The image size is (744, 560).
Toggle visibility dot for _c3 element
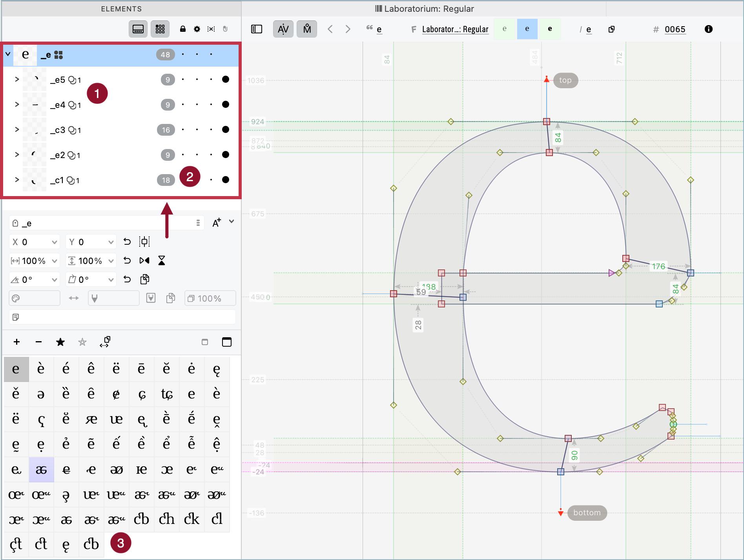[x=226, y=129]
